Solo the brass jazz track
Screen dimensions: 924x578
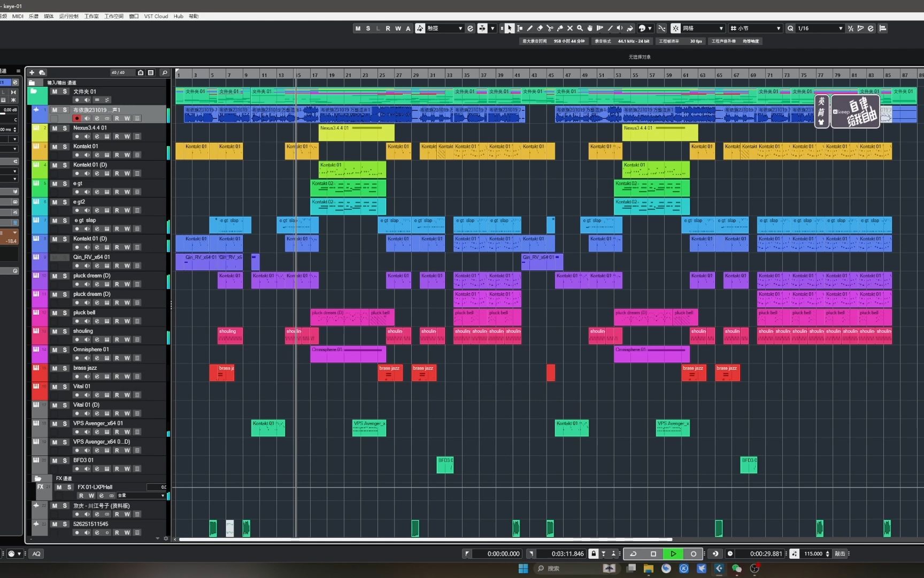[65, 368]
